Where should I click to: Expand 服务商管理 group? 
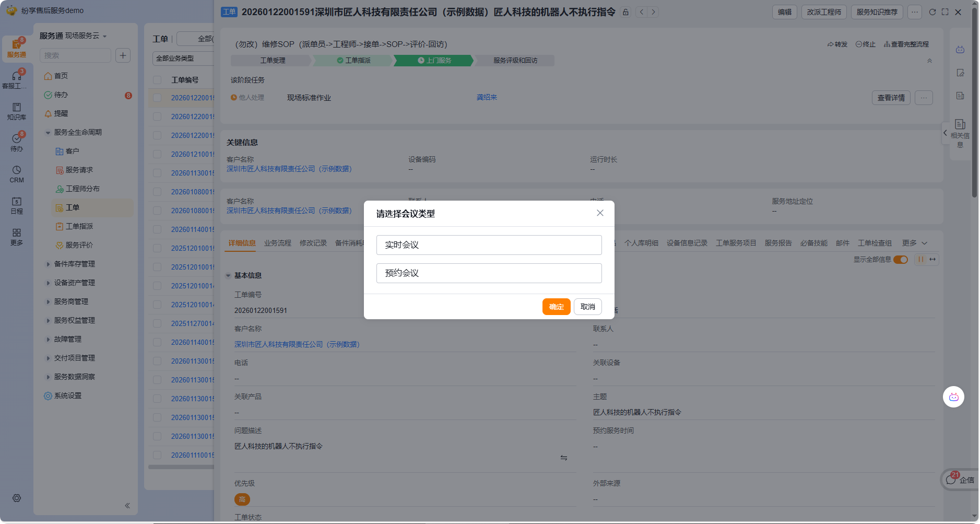coord(48,302)
